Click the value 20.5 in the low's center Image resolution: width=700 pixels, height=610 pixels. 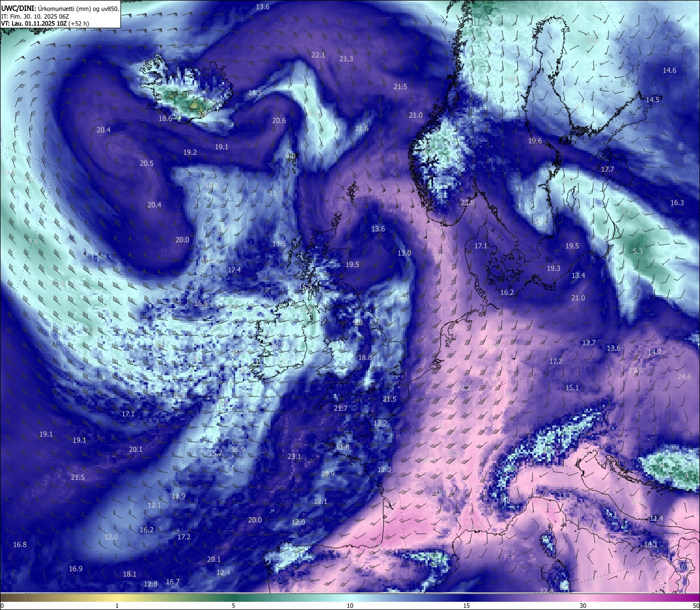pyautogui.click(x=147, y=163)
